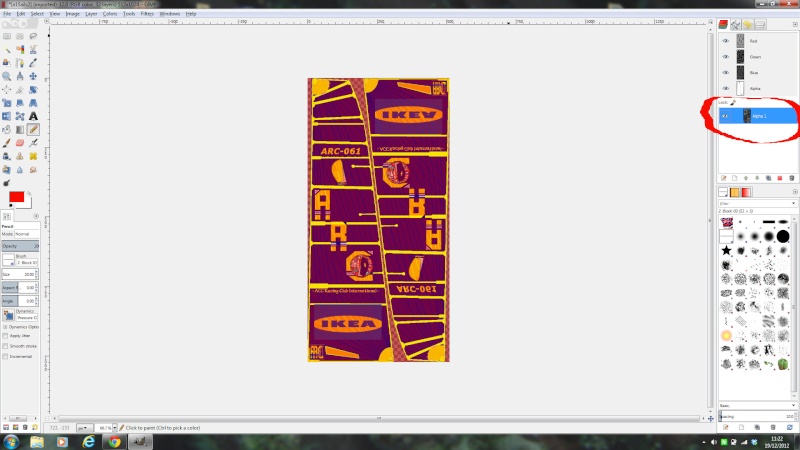Open the pencil Mode dropdown
The image size is (800, 450).
(x=27, y=234)
